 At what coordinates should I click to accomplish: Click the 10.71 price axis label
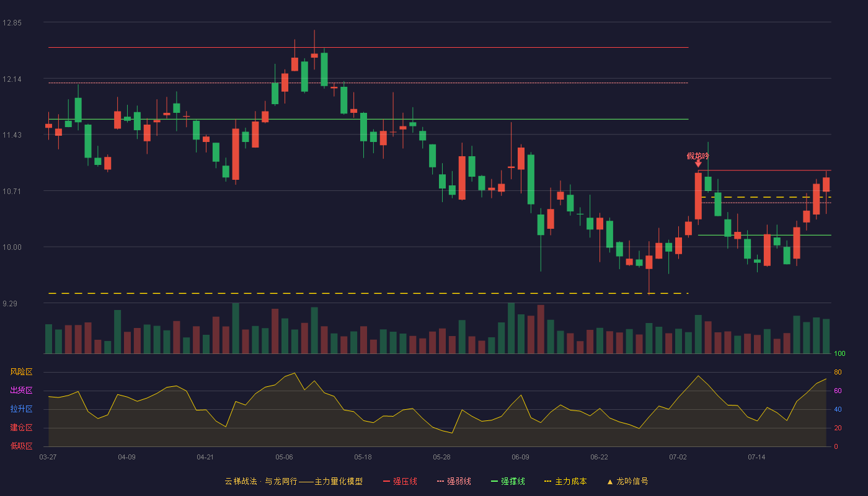[12, 192]
